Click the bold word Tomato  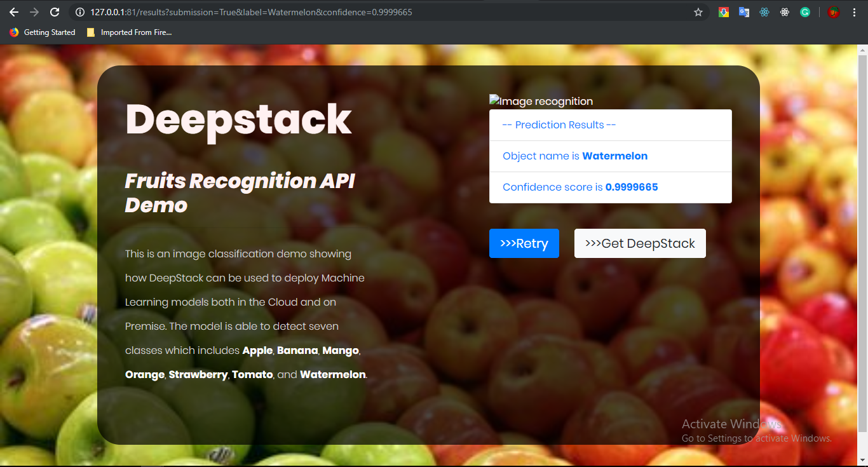tap(252, 375)
